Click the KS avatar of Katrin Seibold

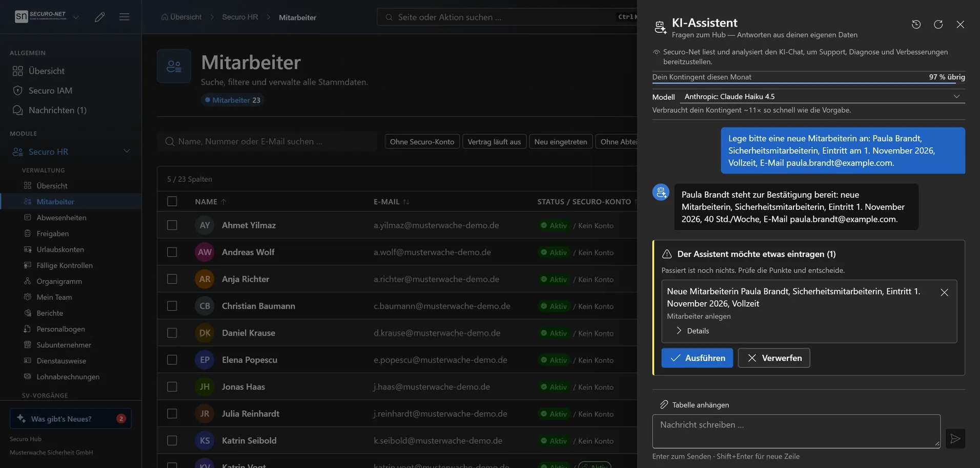click(x=205, y=440)
